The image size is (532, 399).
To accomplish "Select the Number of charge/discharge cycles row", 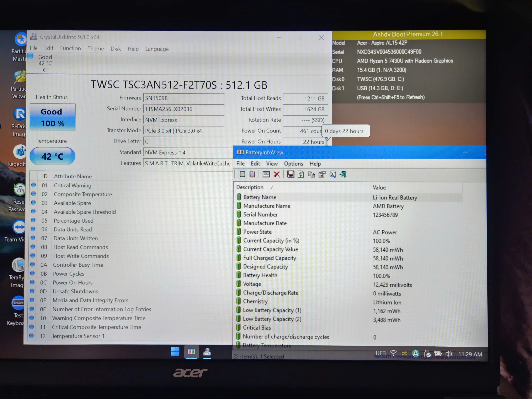I will [349, 337].
